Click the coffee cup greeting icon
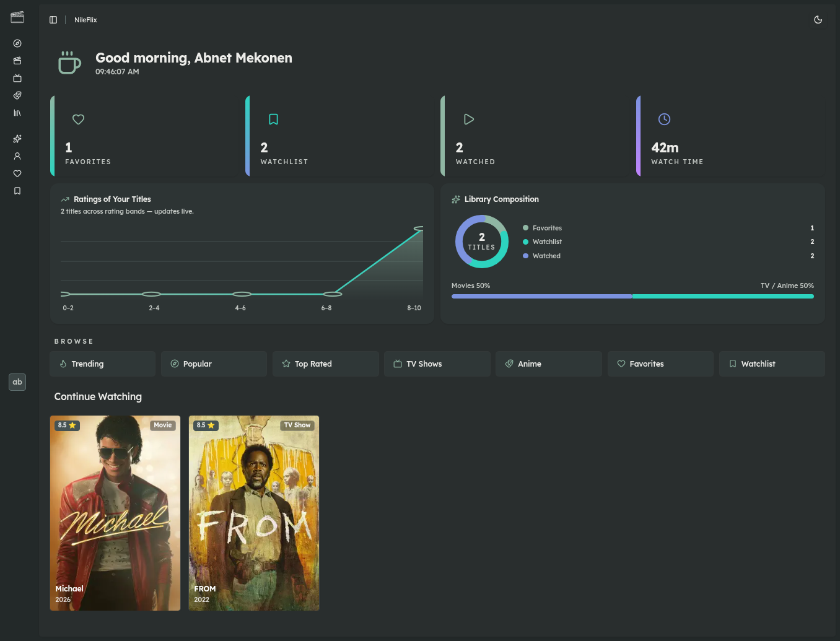 pos(69,63)
